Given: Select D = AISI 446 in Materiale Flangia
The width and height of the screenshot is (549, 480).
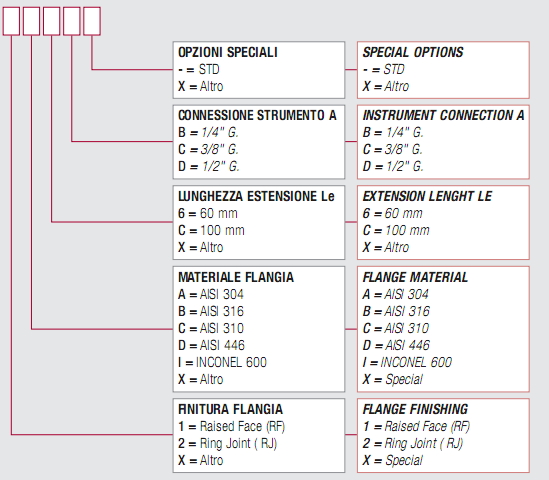Looking at the screenshot, I should click(211, 345).
